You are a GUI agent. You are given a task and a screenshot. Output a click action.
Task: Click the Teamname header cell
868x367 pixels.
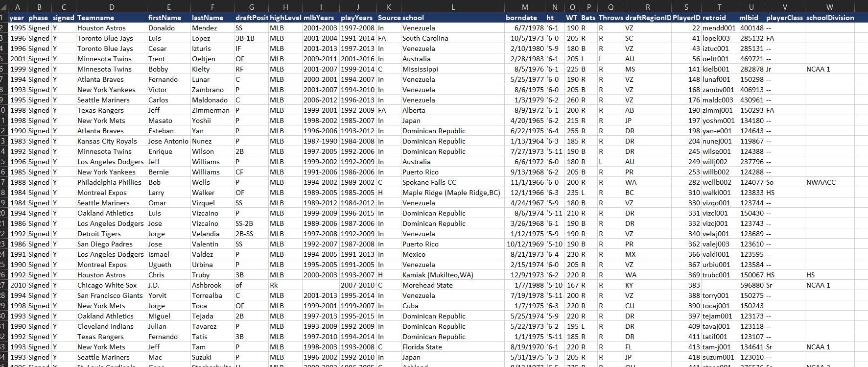[x=95, y=18]
